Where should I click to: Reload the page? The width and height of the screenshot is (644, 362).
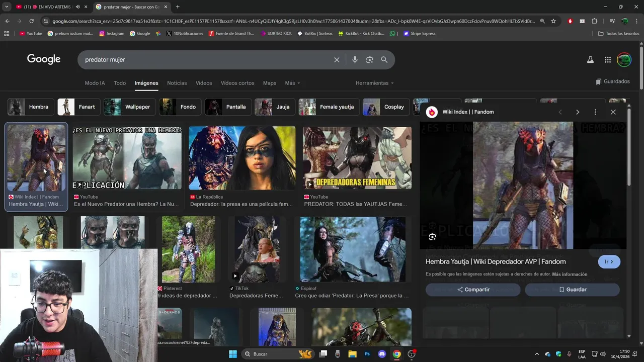[31, 21]
